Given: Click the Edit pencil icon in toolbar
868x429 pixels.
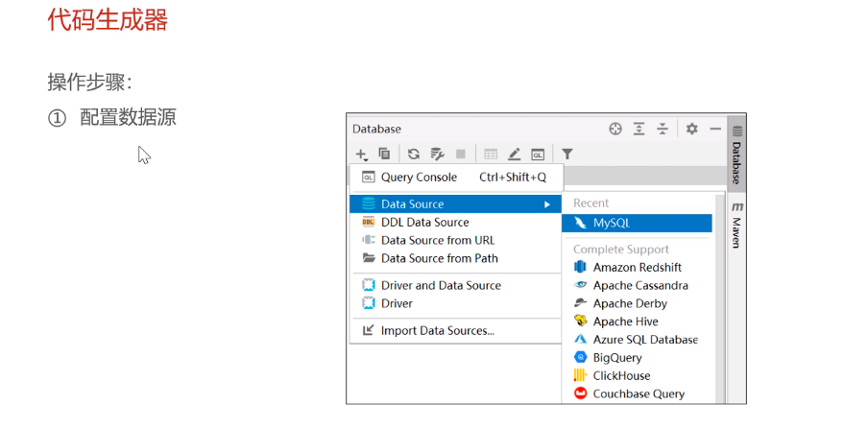Looking at the screenshot, I should pos(514,154).
